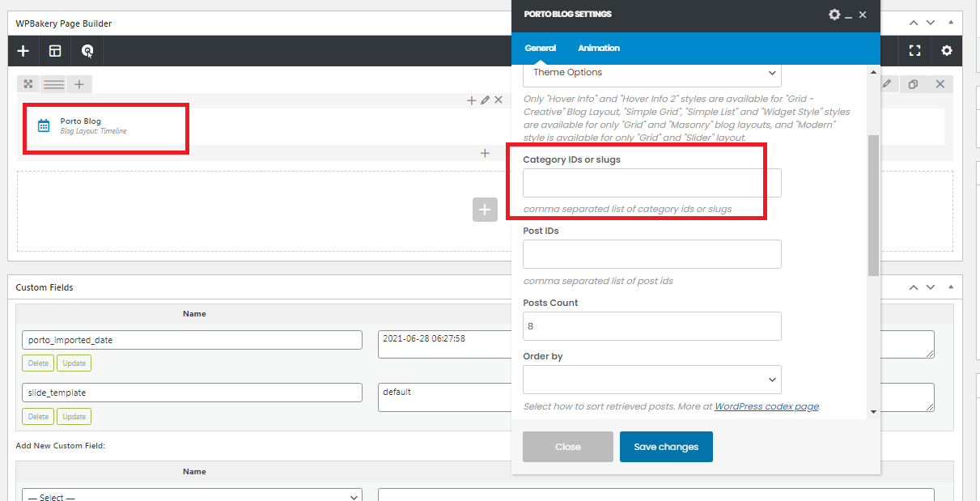Click the 'Add New Custom Field:' label
Image resolution: width=980 pixels, height=501 pixels.
pyautogui.click(x=61, y=446)
